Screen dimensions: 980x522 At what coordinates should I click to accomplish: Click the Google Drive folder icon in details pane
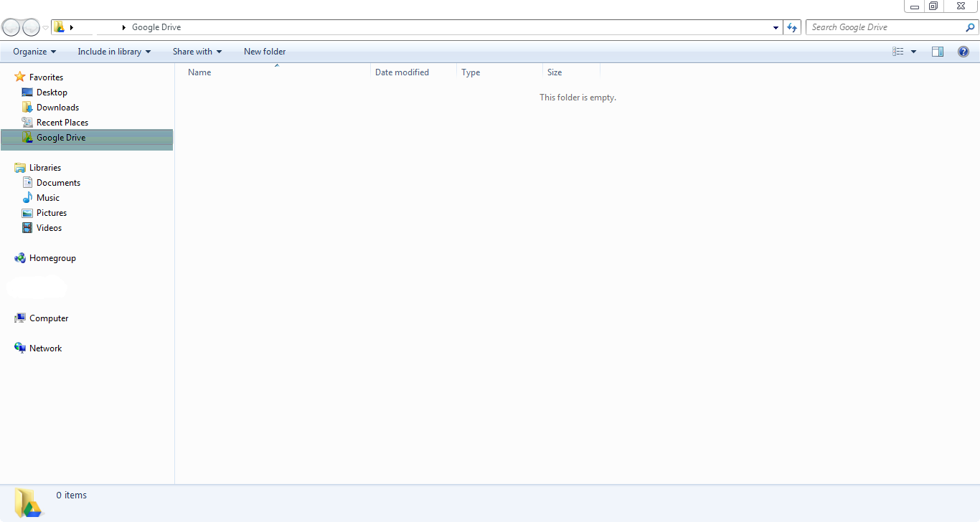coord(29,503)
